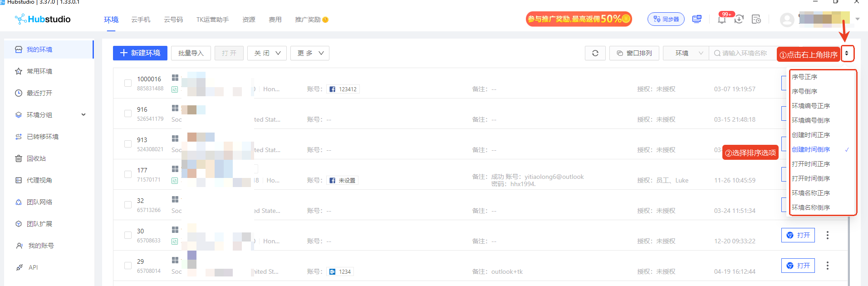Click the refresh icon button

595,53
